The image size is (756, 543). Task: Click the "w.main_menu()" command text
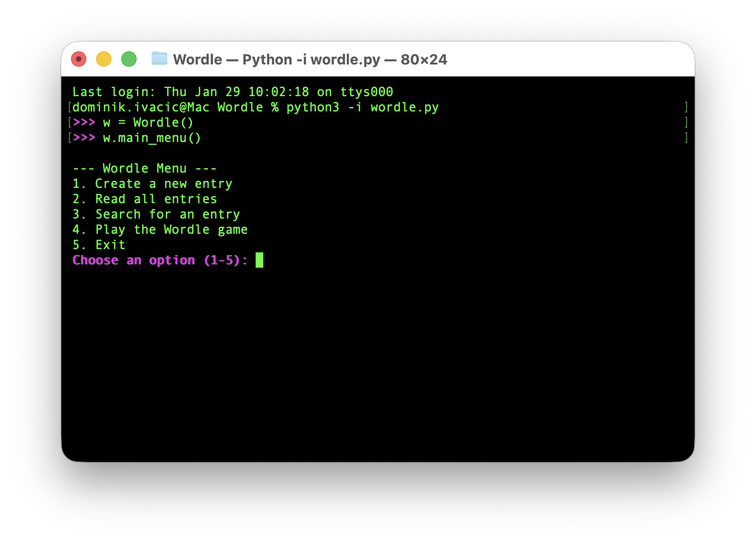pyautogui.click(x=152, y=138)
